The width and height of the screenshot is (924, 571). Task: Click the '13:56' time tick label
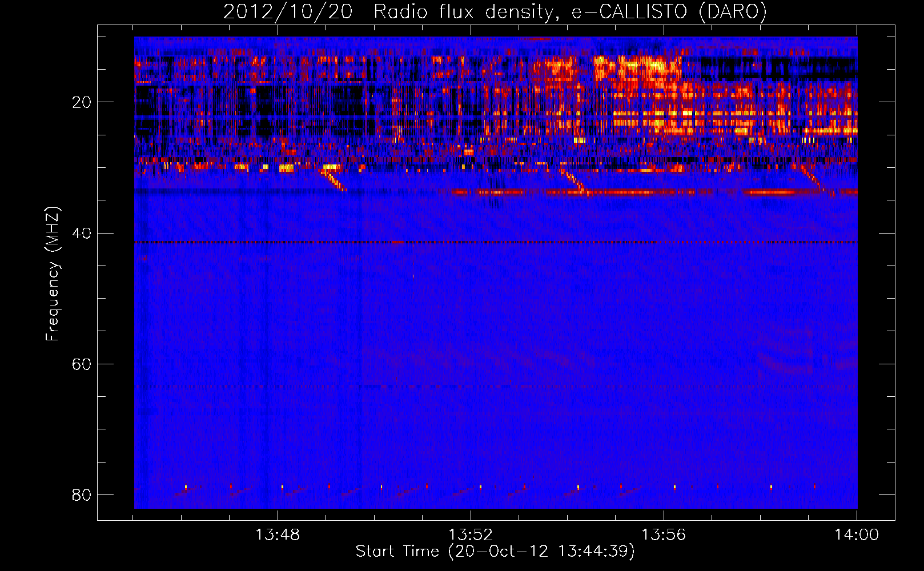pyautogui.click(x=664, y=535)
